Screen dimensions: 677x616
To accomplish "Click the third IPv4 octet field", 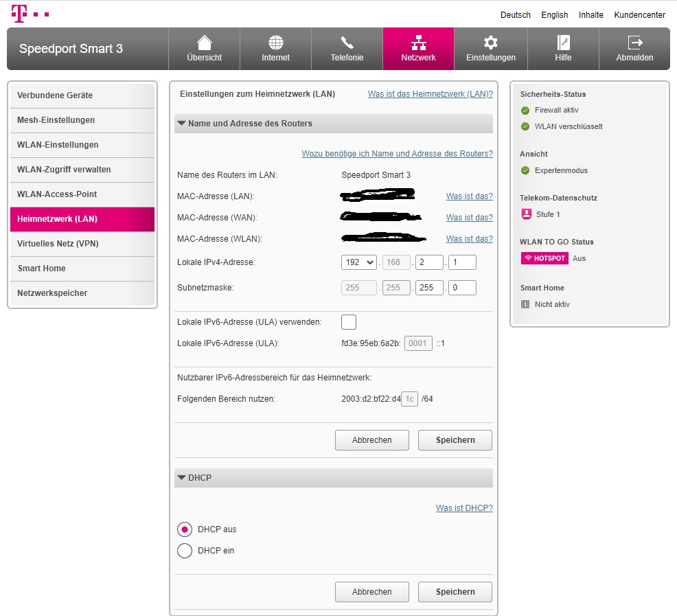I will 429,262.
